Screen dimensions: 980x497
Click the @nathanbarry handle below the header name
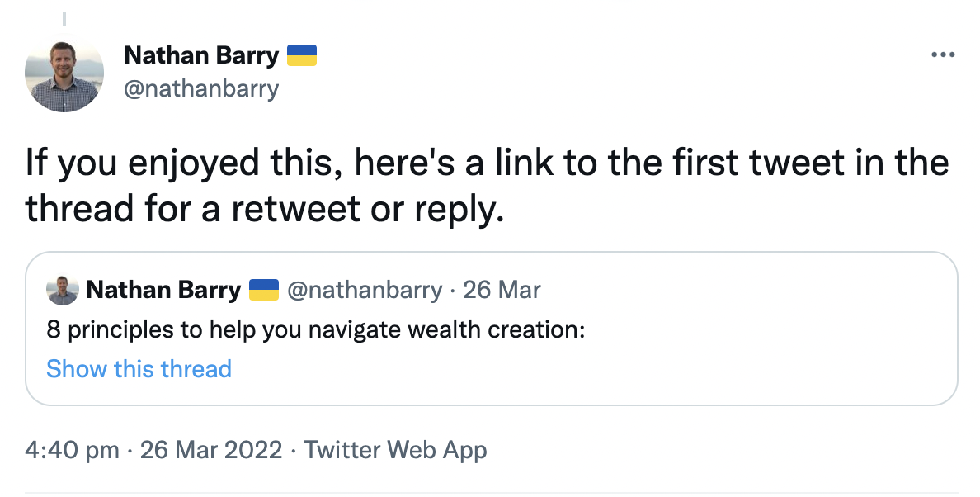(x=201, y=88)
